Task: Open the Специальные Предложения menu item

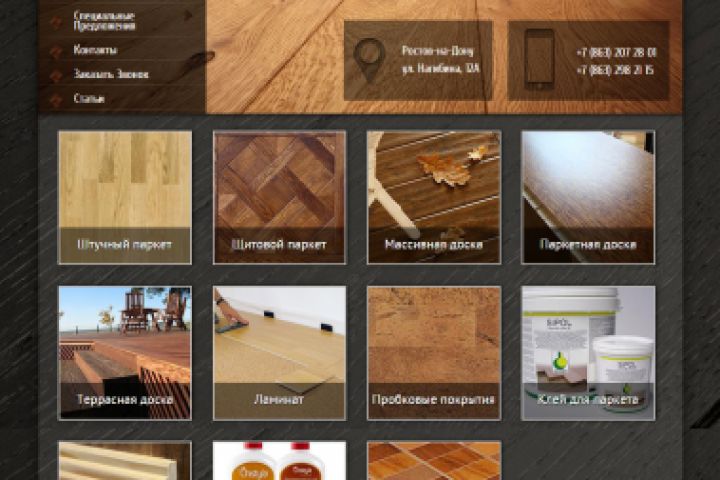Action: pos(105,21)
